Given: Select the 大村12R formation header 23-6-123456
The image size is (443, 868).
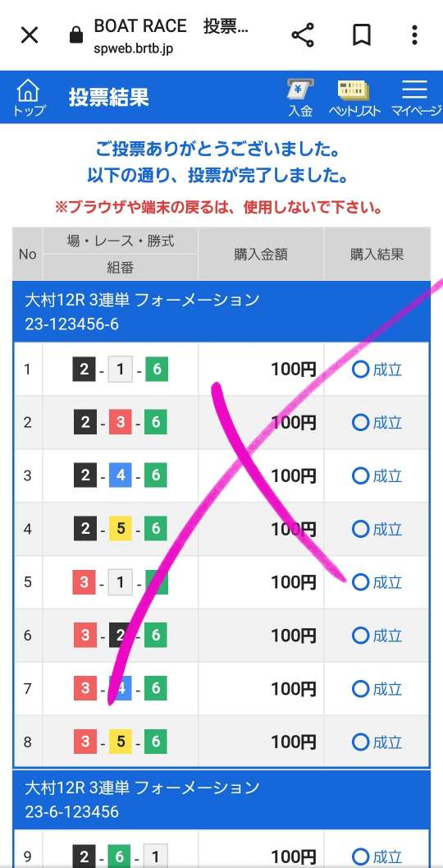Looking at the screenshot, I should (221, 799).
